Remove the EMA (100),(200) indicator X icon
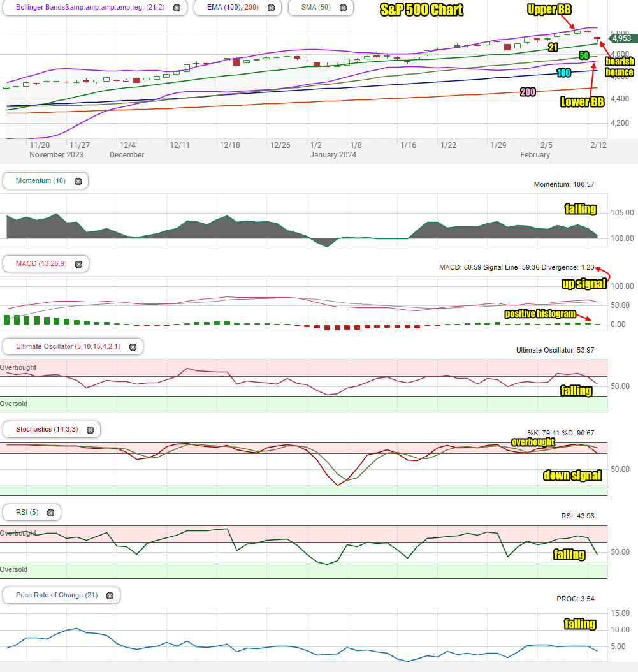Image resolution: width=638 pixels, height=672 pixels. pos(272,8)
